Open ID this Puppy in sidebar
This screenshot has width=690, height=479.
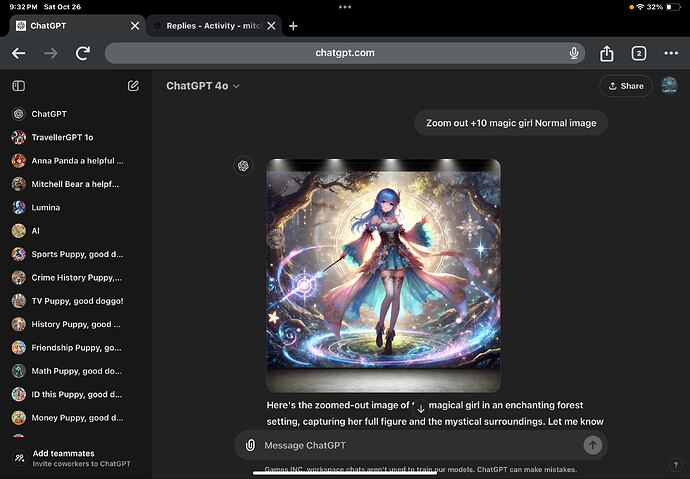76,394
